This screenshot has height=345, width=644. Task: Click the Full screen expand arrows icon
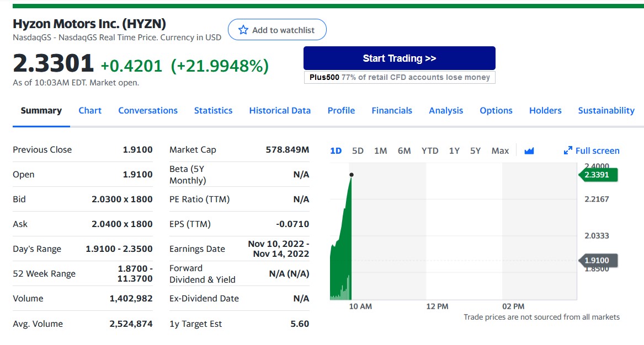pyautogui.click(x=568, y=150)
